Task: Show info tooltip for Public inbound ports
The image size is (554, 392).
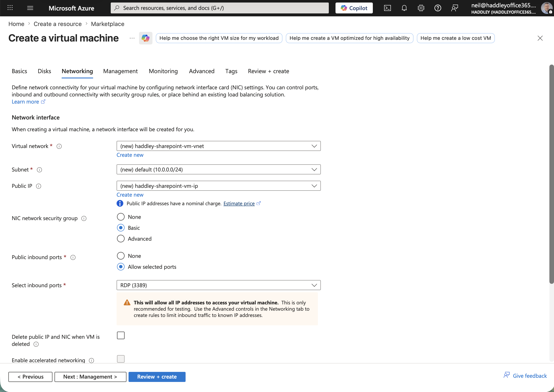Action: tap(73, 257)
